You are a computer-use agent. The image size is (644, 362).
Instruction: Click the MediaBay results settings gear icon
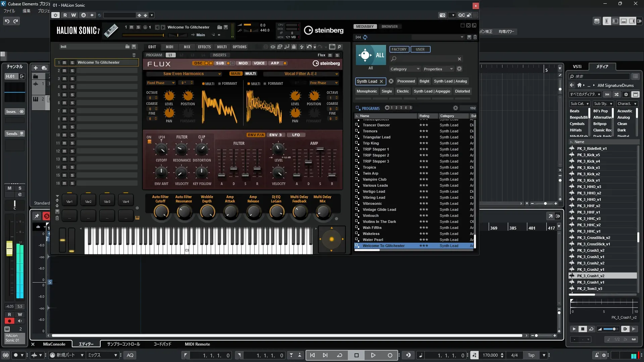click(x=455, y=108)
